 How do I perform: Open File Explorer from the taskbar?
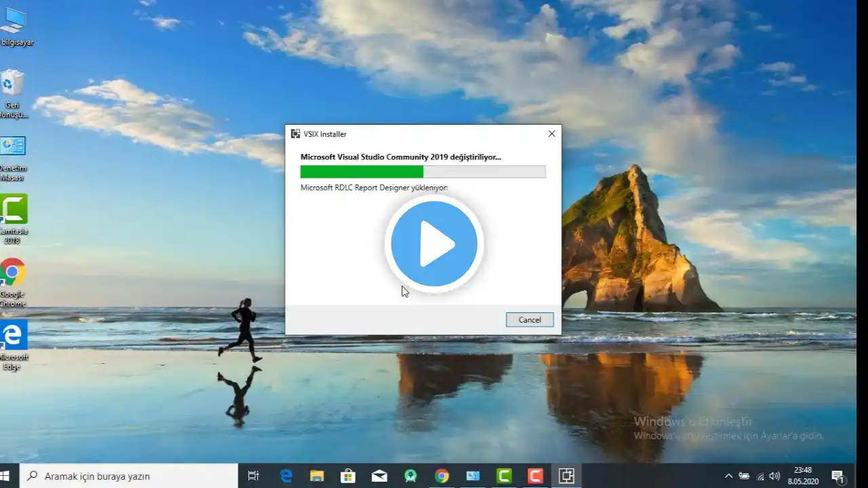[317, 476]
